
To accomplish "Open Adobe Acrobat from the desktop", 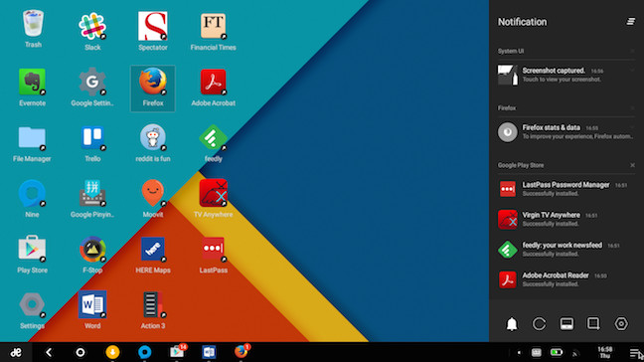I will click(x=213, y=82).
